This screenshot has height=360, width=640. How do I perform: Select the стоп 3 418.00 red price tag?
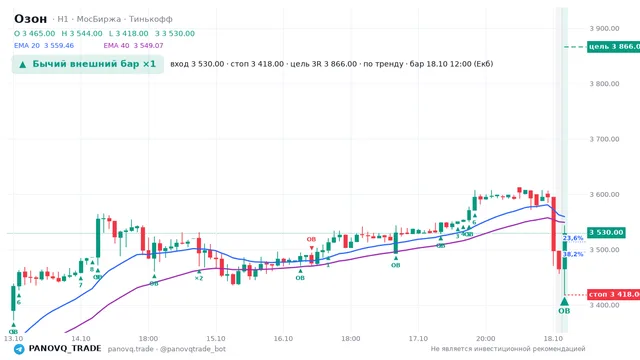point(613,294)
